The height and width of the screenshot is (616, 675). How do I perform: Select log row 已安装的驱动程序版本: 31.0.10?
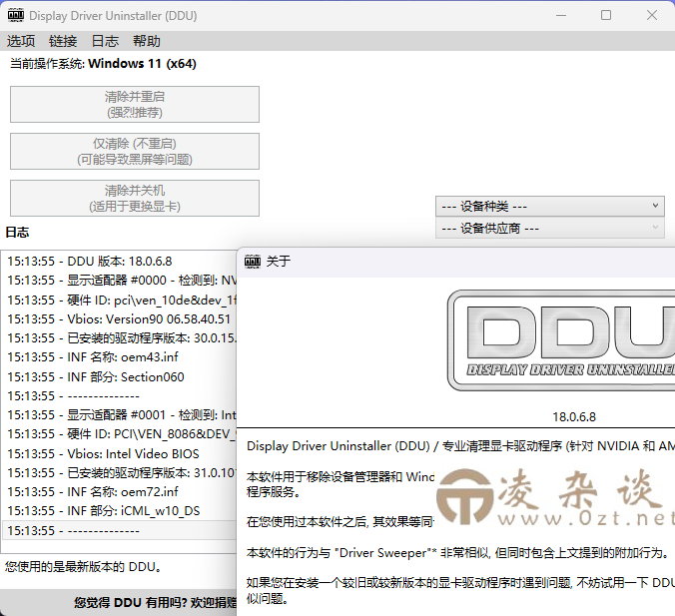[x=119, y=472]
